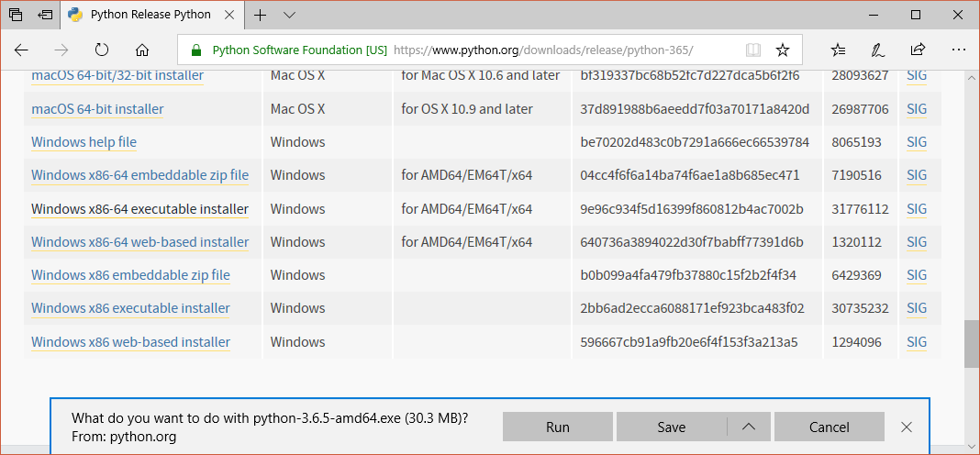The width and height of the screenshot is (980, 455).
Task: Open SIG for macOS 64-bit/32-bit installer
Action: click(x=917, y=75)
